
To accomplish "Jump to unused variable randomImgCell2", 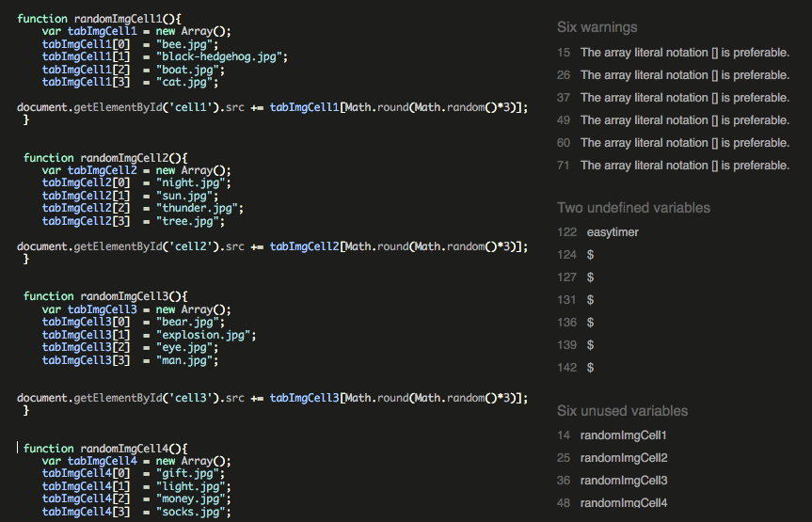I will click(x=613, y=458).
